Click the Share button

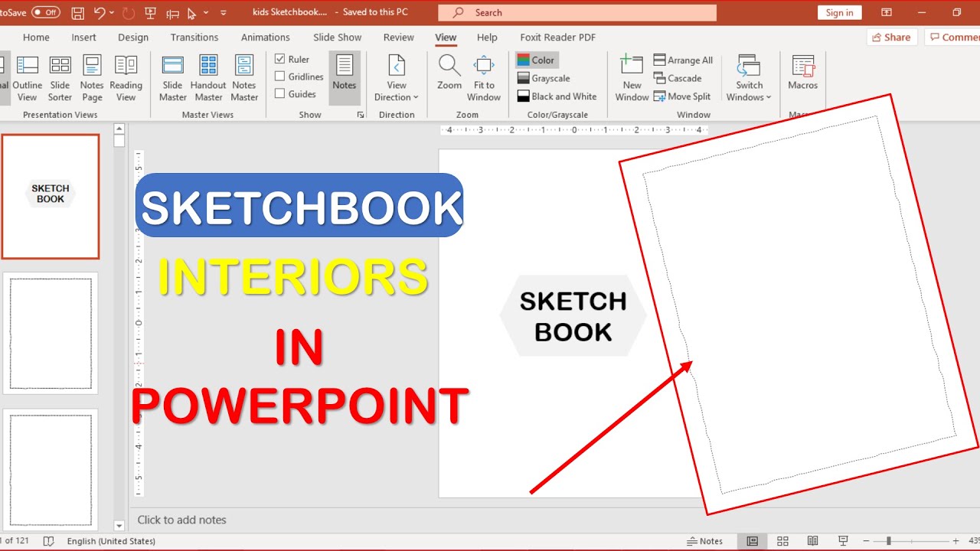(892, 37)
